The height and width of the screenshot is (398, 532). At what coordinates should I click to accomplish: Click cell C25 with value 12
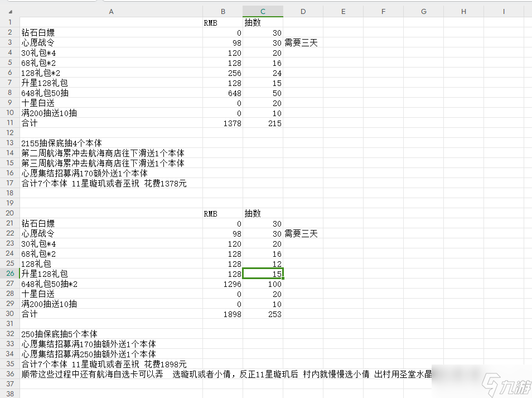point(263,263)
